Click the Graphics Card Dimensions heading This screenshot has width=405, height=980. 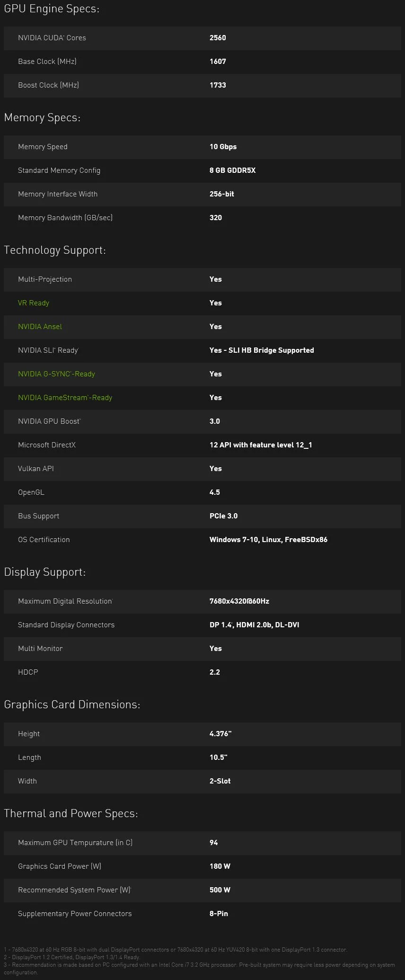click(72, 704)
